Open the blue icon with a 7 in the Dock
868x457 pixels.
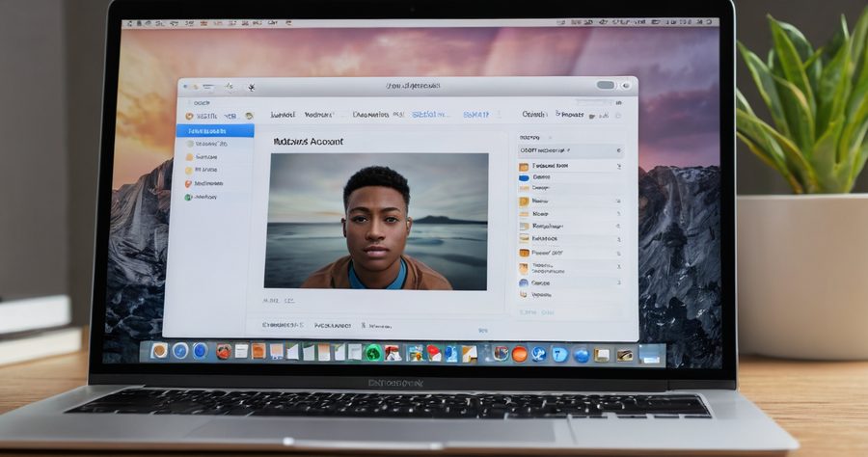click(x=559, y=354)
